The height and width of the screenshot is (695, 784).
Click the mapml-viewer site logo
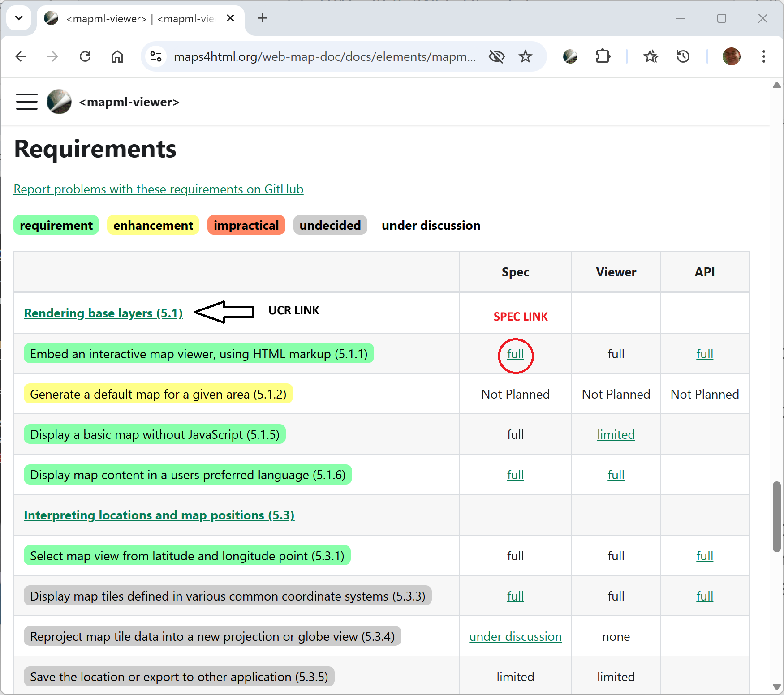click(x=59, y=102)
